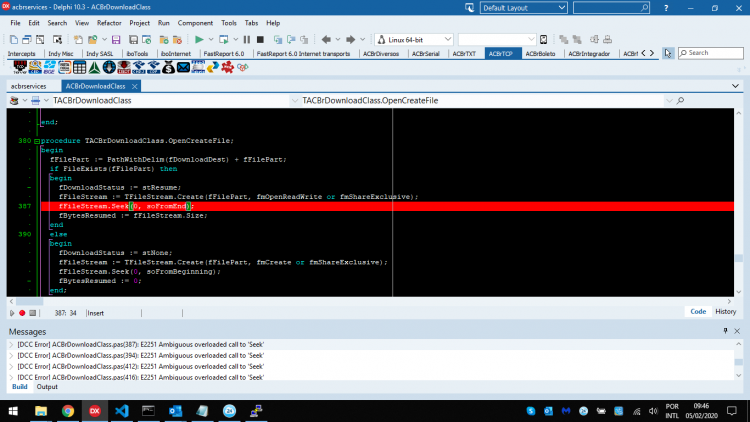
Task: Click the Stop program square icon
Action: point(260,40)
